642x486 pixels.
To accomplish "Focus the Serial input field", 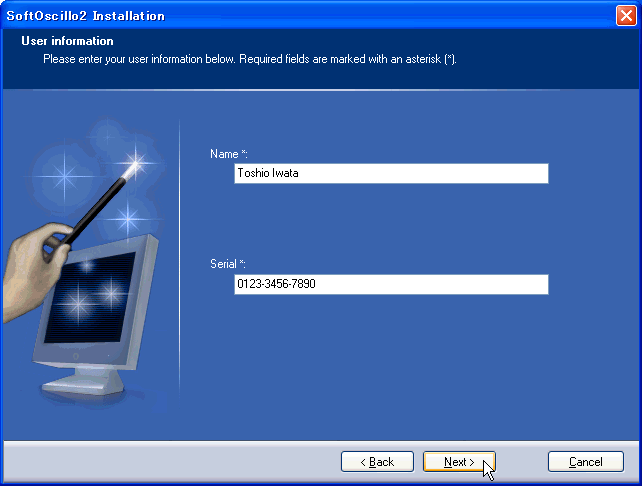I will [x=391, y=284].
